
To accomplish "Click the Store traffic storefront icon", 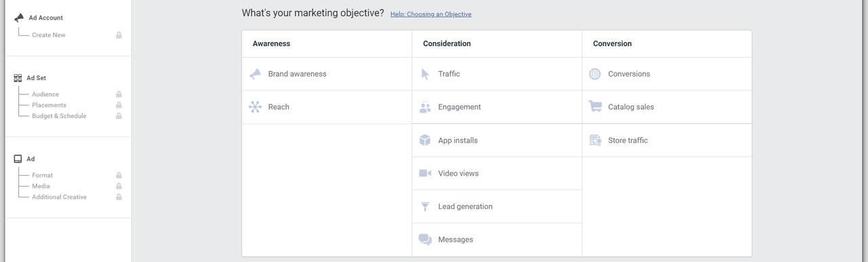I will (x=595, y=141).
